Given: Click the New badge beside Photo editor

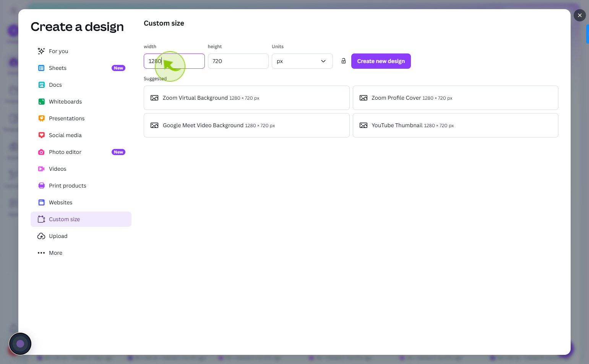Looking at the screenshot, I should click(x=118, y=152).
